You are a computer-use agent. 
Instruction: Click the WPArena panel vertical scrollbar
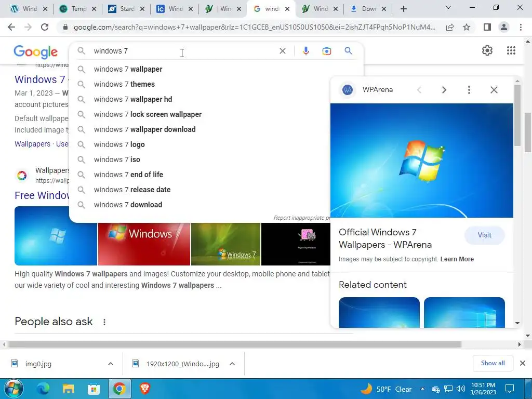coord(517,115)
